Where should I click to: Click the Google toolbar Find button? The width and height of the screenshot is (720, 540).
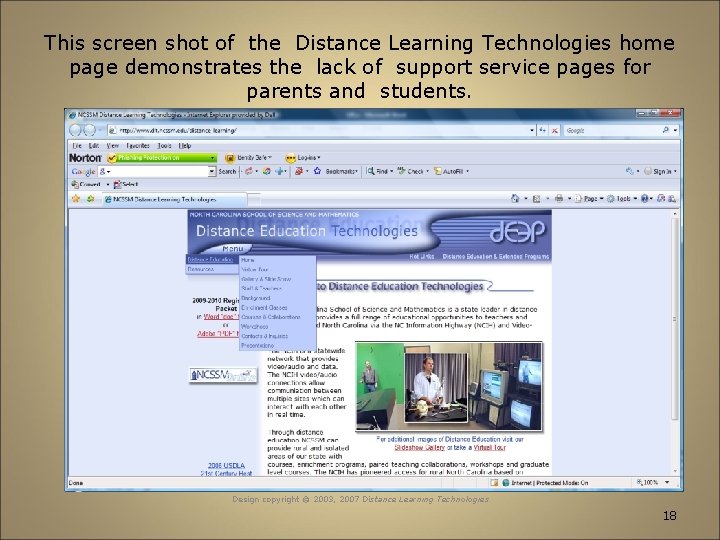tap(380, 171)
